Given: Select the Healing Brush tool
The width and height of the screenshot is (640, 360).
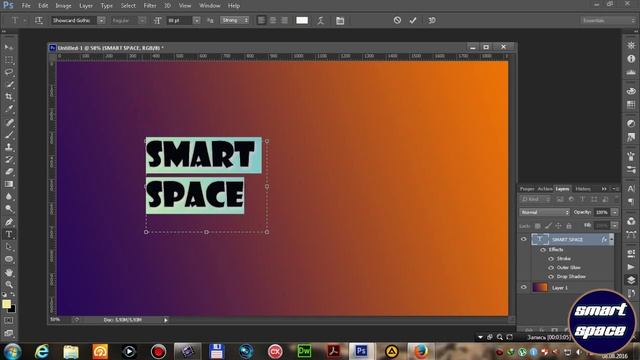Looking at the screenshot, I should pos(9,122).
